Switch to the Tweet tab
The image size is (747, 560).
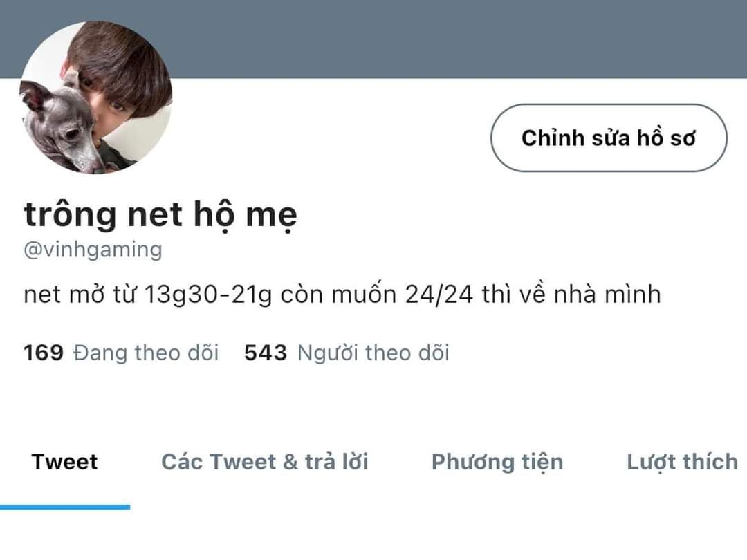65,462
